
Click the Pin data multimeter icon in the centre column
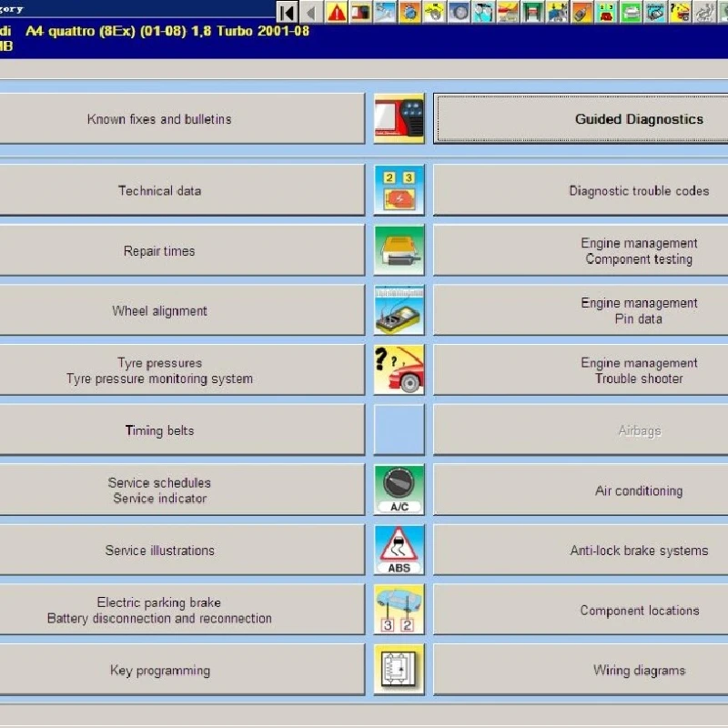(399, 310)
